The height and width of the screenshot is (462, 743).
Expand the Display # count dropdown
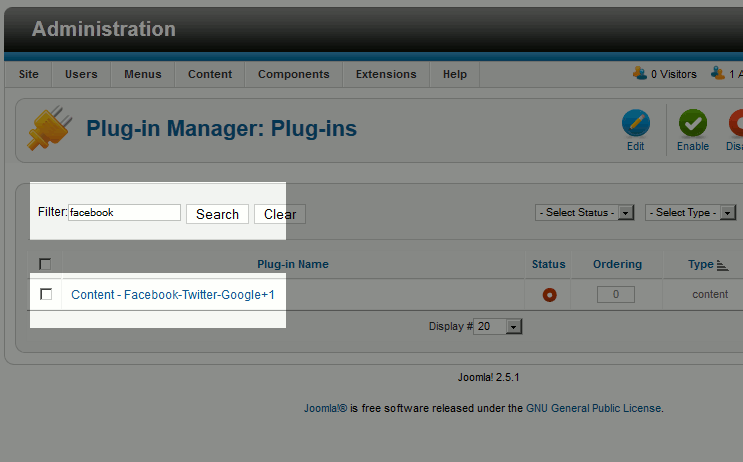[x=499, y=326]
